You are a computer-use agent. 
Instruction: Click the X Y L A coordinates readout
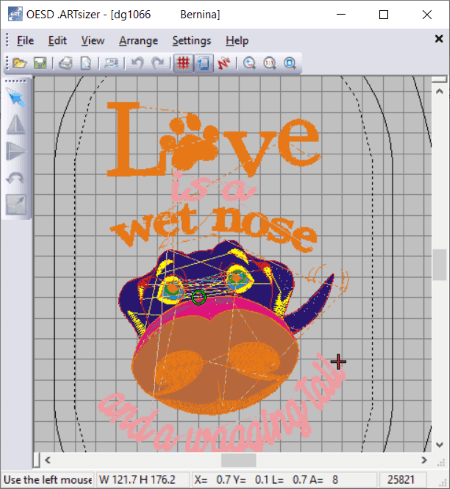tap(267, 480)
